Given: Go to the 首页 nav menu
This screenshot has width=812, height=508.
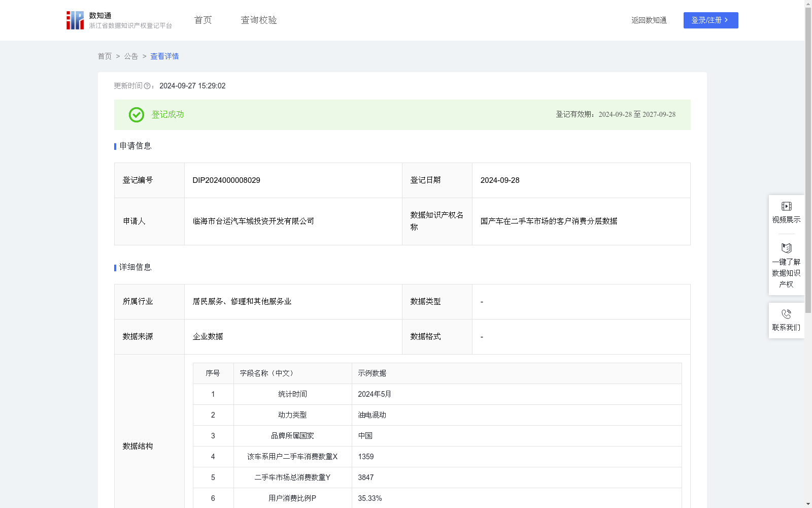Looking at the screenshot, I should click(203, 20).
